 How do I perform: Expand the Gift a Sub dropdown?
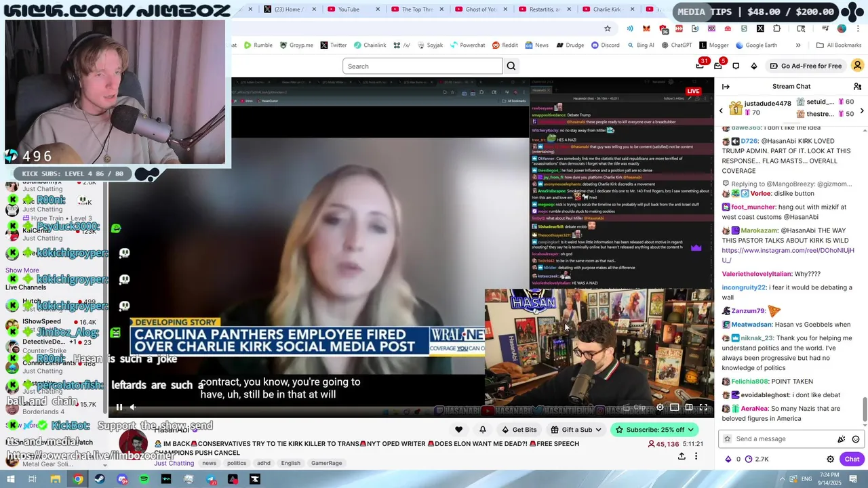(x=576, y=430)
